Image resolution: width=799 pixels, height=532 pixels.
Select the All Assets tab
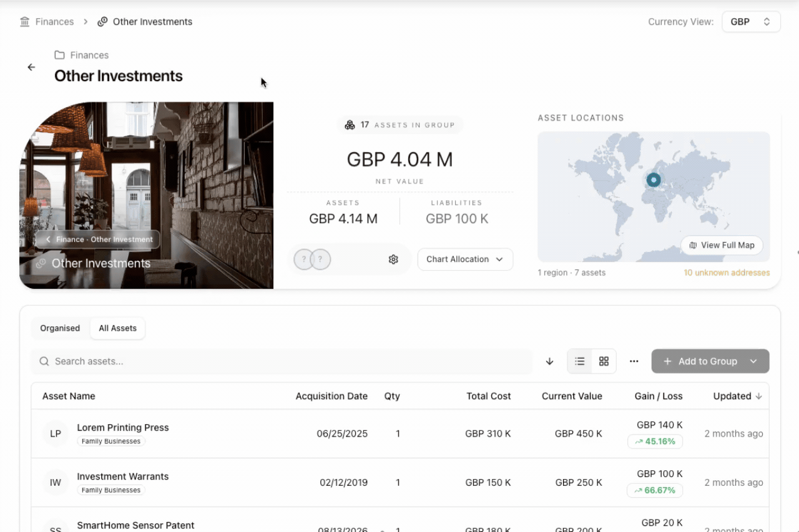[x=117, y=328]
